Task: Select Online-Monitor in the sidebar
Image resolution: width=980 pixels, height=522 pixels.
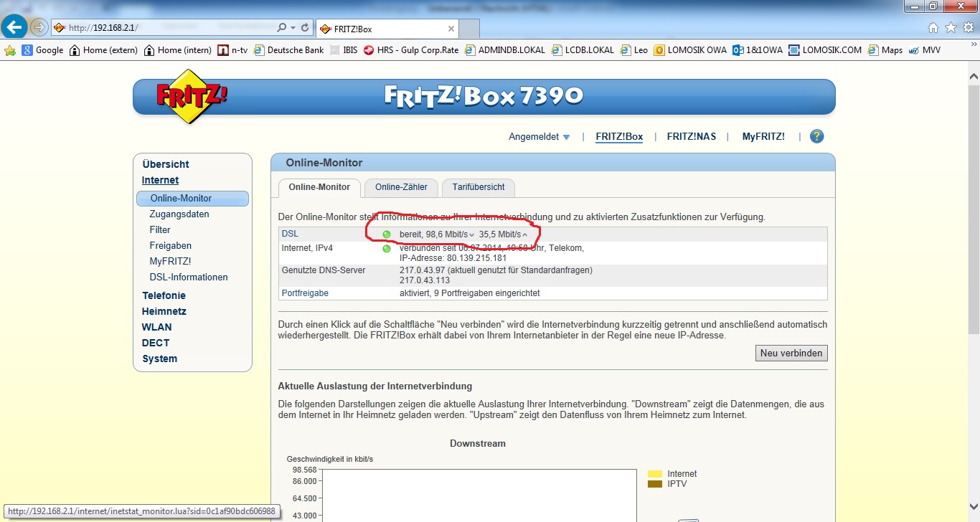Action: pos(192,199)
